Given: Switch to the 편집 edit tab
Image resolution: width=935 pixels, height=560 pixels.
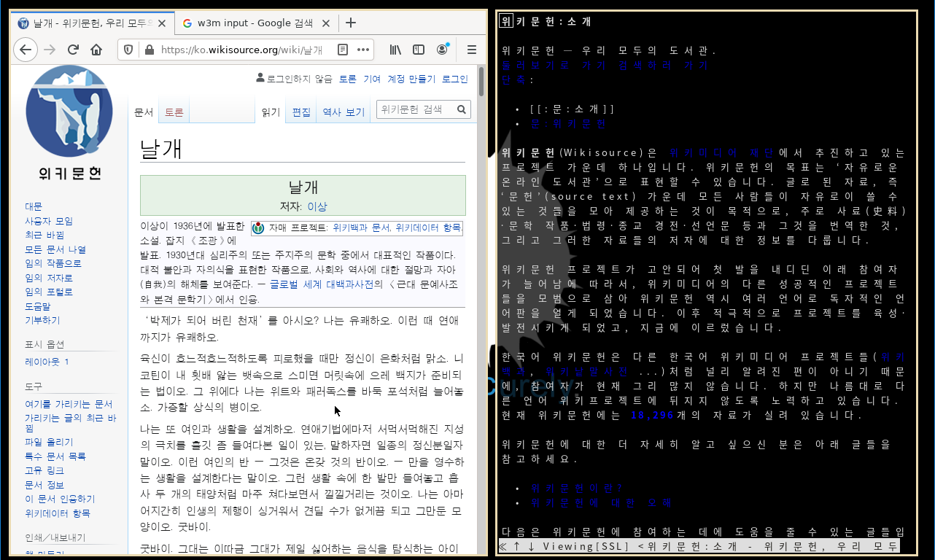Looking at the screenshot, I should coord(301,112).
